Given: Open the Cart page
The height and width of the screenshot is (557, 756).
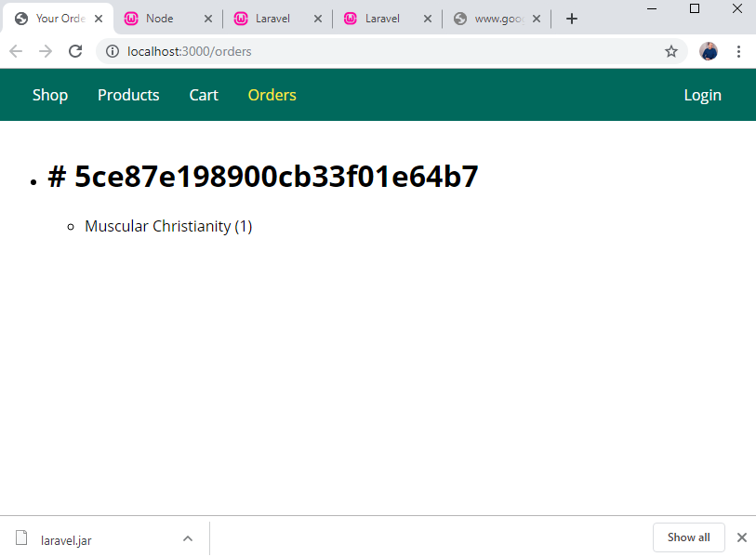Looking at the screenshot, I should 204,95.
